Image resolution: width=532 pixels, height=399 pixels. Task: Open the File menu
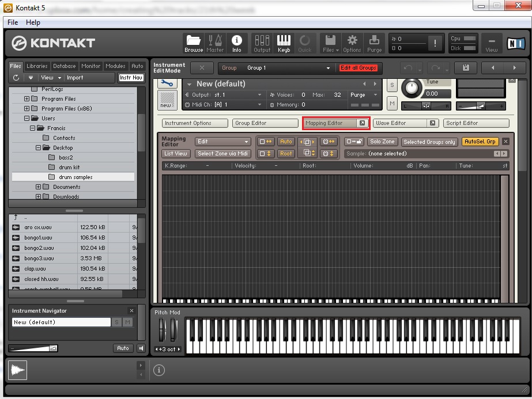coord(12,22)
